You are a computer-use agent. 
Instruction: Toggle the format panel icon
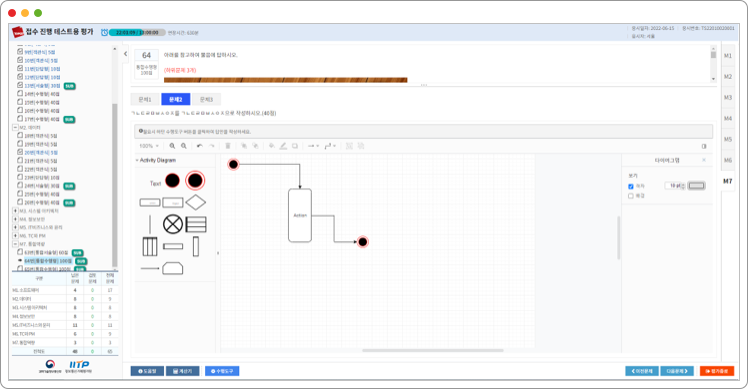704,146
